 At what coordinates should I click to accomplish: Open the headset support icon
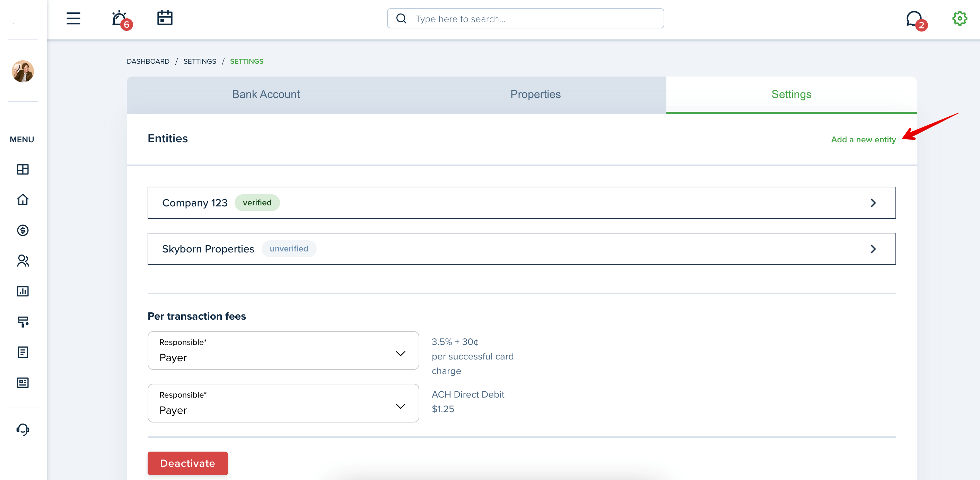point(23,429)
